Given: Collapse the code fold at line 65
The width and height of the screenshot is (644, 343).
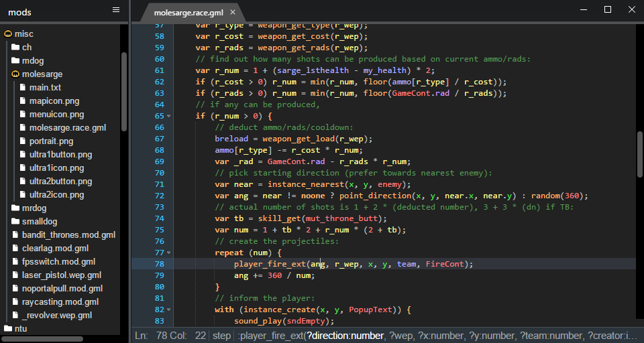Looking at the screenshot, I should click(x=168, y=117).
